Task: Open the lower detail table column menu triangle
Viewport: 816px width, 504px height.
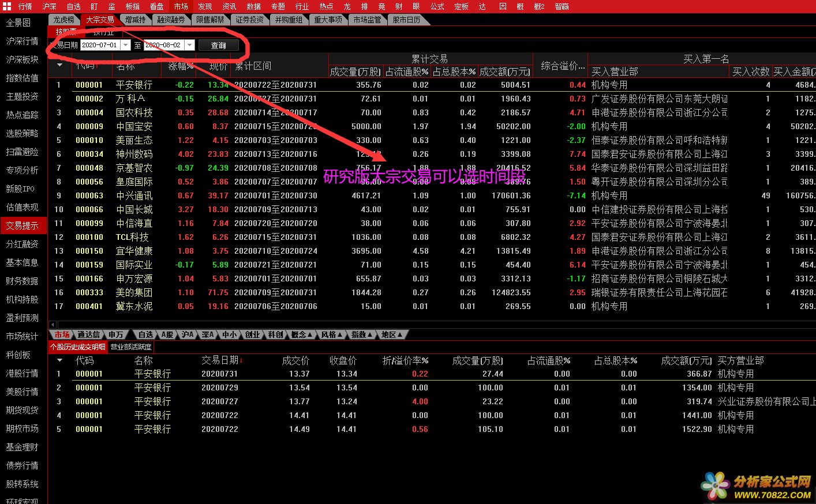Action: click(x=59, y=360)
